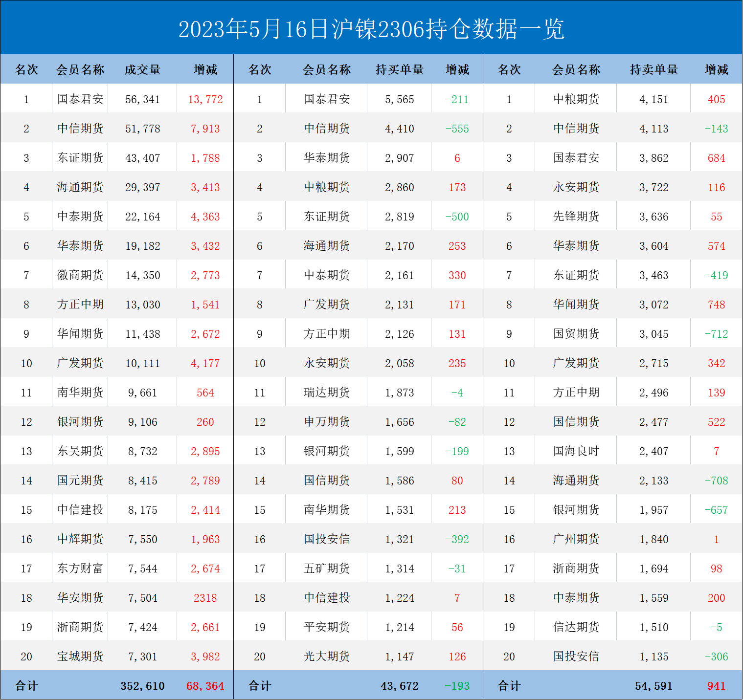
Task: Click 宝城期货 member name
Action: tap(80, 656)
